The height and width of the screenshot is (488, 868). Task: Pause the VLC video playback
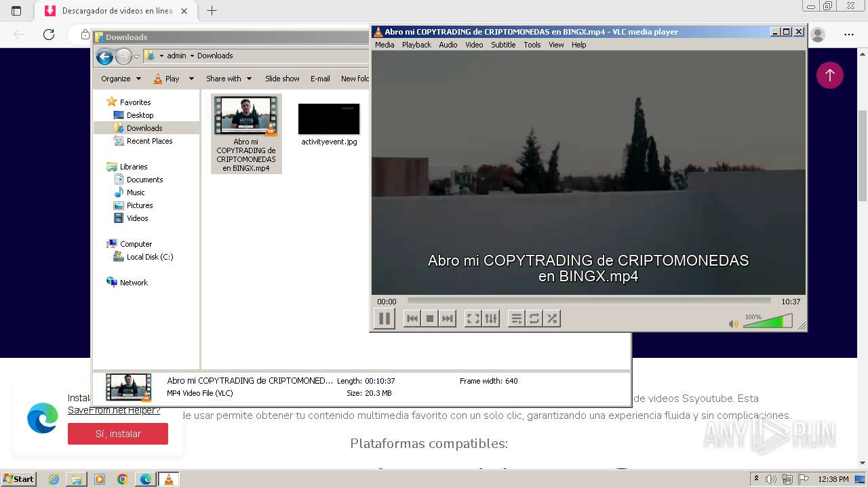pyautogui.click(x=384, y=319)
